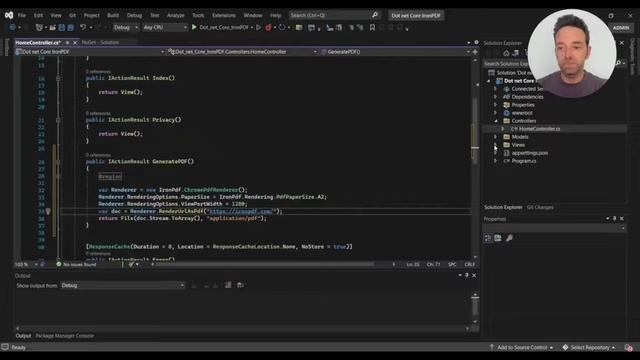Click the Save file toolbar icon
This screenshot has width=640, height=360.
click(62, 27)
